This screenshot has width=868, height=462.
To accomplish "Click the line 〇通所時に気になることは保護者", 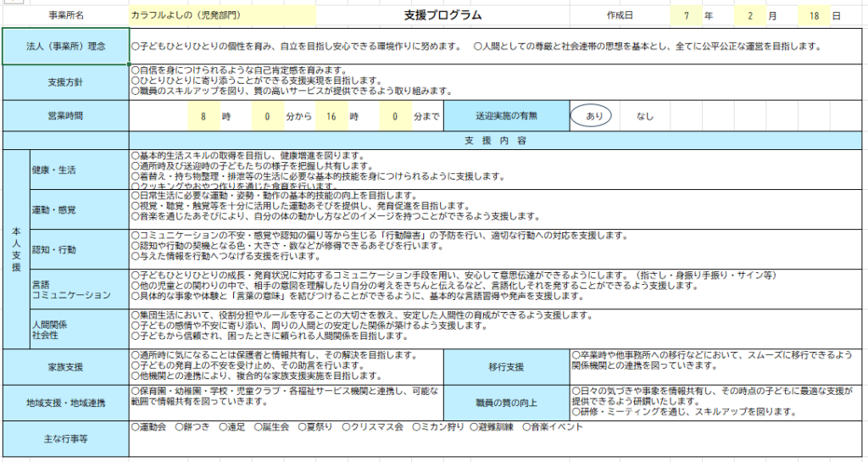I will point(274,355).
